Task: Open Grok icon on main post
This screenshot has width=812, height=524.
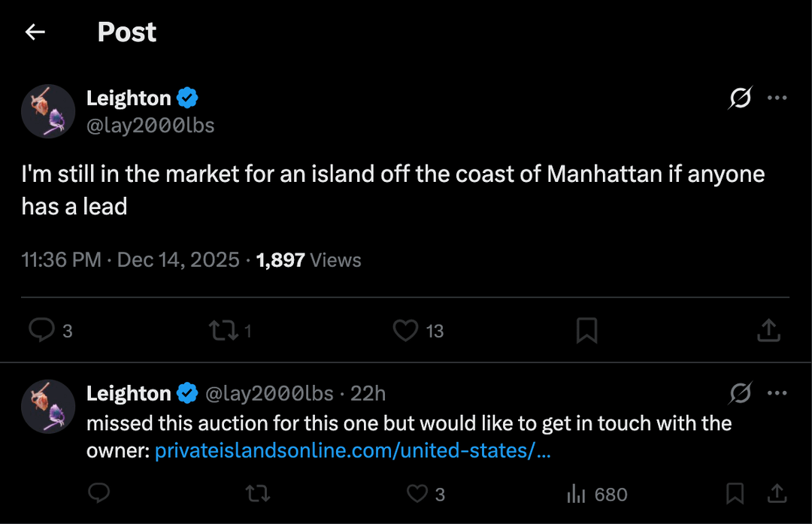Action: click(740, 98)
